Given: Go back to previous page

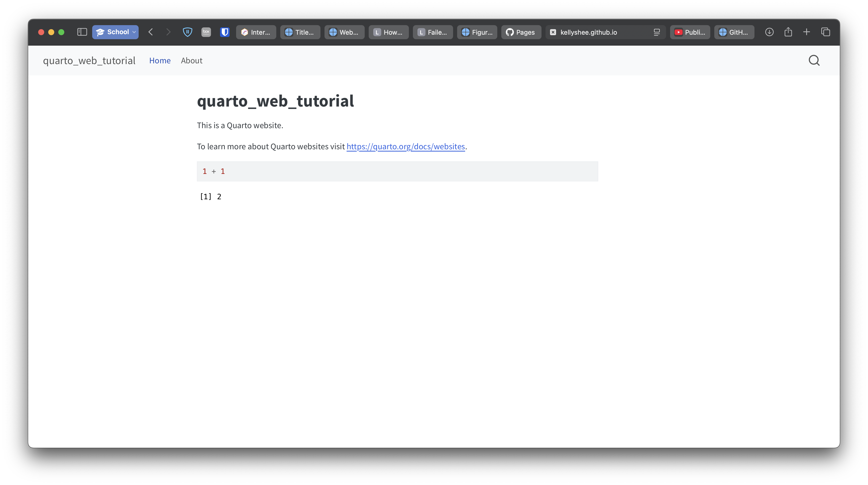Looking at the screenshot, I should 151,32.
